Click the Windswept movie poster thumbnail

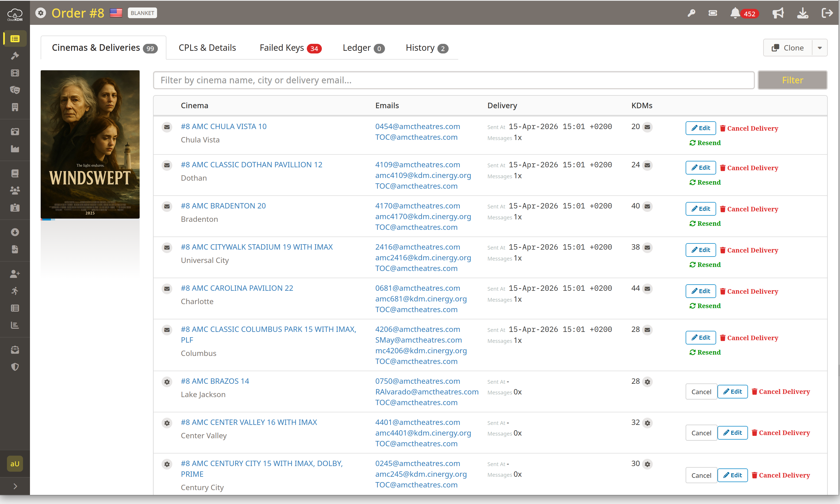(90, 144)
